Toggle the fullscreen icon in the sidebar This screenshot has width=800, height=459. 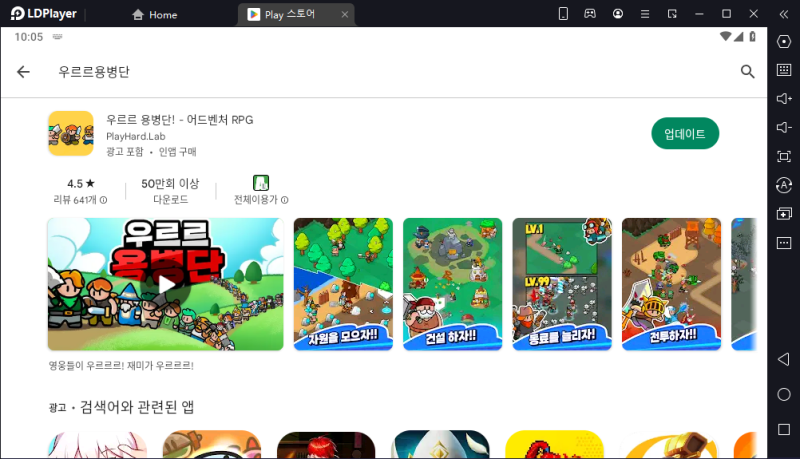point(784,156)
